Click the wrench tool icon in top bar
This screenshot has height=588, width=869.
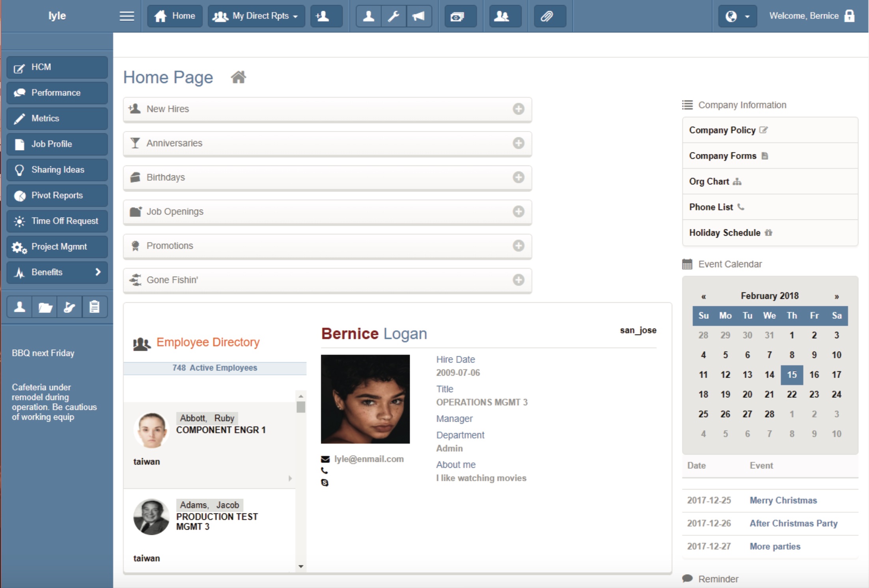393,16
